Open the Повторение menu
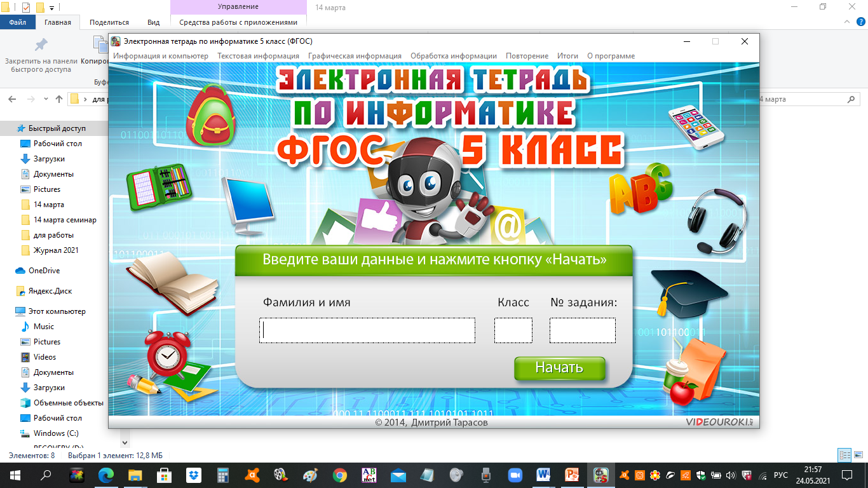The image size is (868, 488). click(x=527, y=56)
